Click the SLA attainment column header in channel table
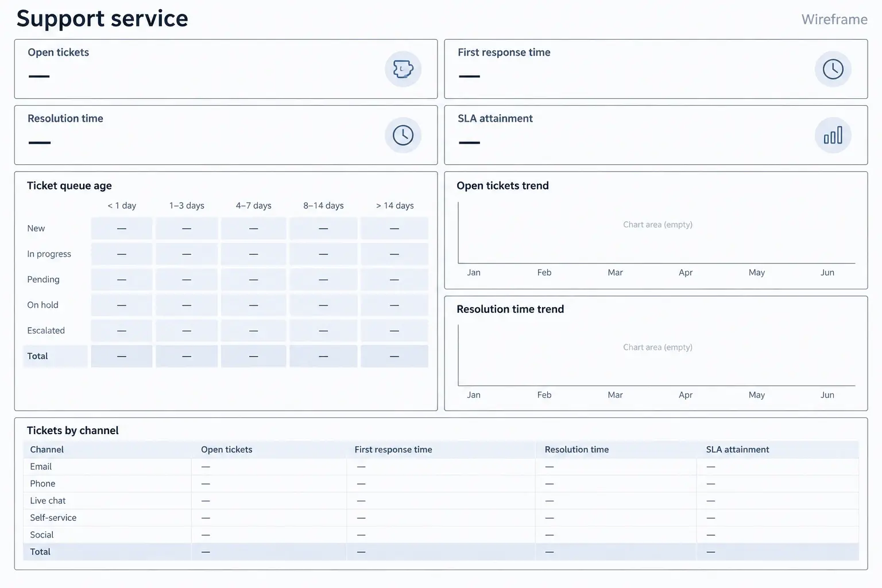The image size is (882, 588). (737, 450)
